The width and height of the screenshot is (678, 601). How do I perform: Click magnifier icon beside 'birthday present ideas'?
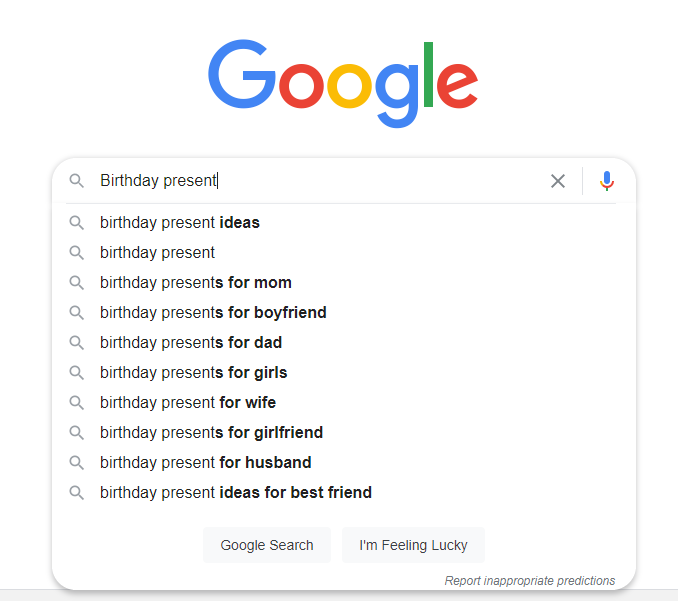click(x=77, y=223)
